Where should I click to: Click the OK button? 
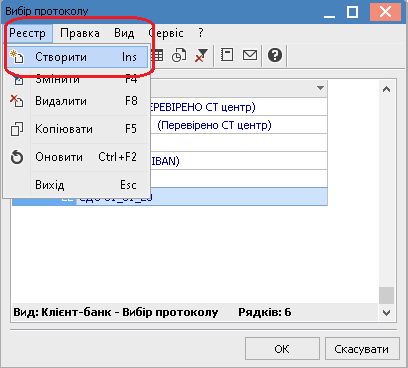point(282,349)
